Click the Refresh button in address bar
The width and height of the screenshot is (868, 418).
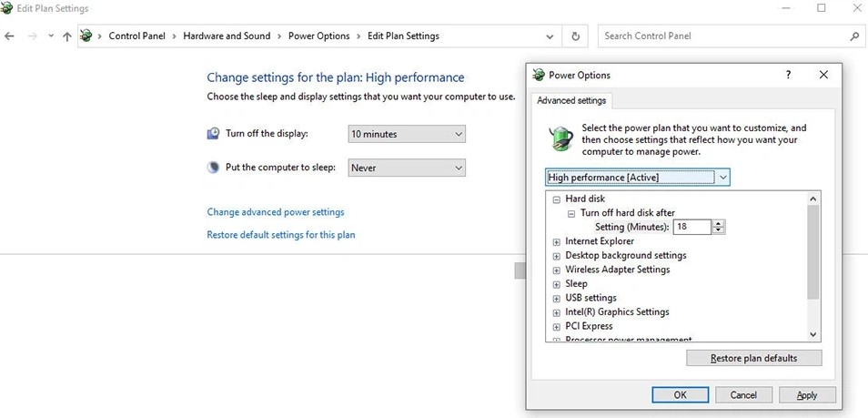point(576,36)
